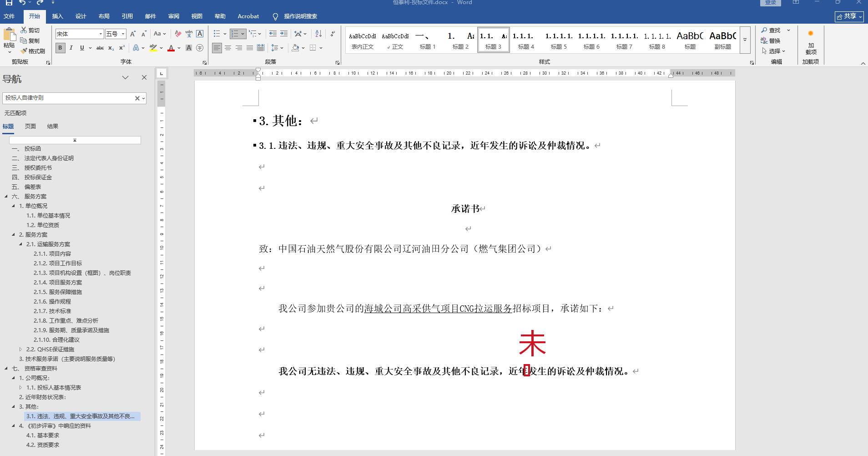Decrease font size with shrink font icon
Image resolution: width=868 pixels, height=456 pixels.
coord(144,34)
